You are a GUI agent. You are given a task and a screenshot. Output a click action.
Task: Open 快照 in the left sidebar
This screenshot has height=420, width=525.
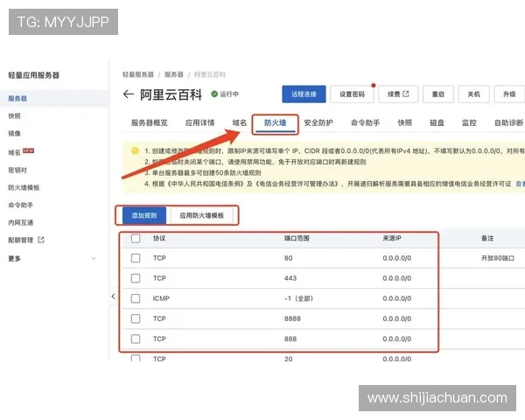point(14,115)
